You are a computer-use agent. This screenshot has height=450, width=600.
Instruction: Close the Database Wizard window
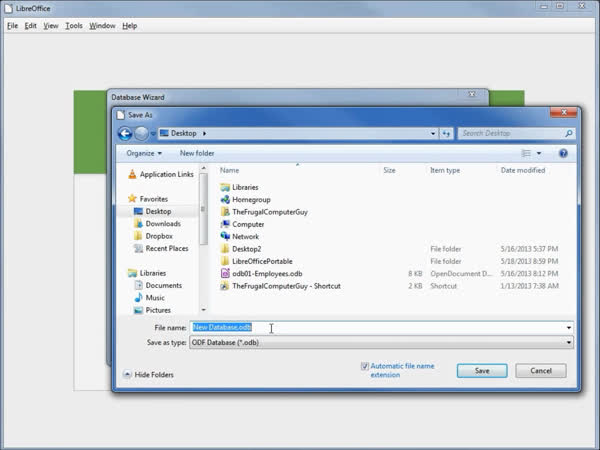[x=472, y=94]
